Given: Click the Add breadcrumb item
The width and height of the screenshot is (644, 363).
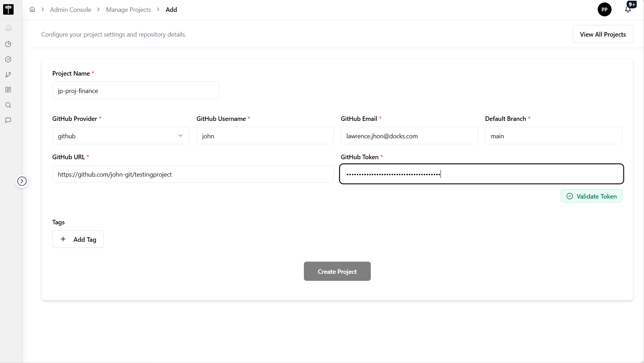Looking at the screenshot, I should coord(171,10).
